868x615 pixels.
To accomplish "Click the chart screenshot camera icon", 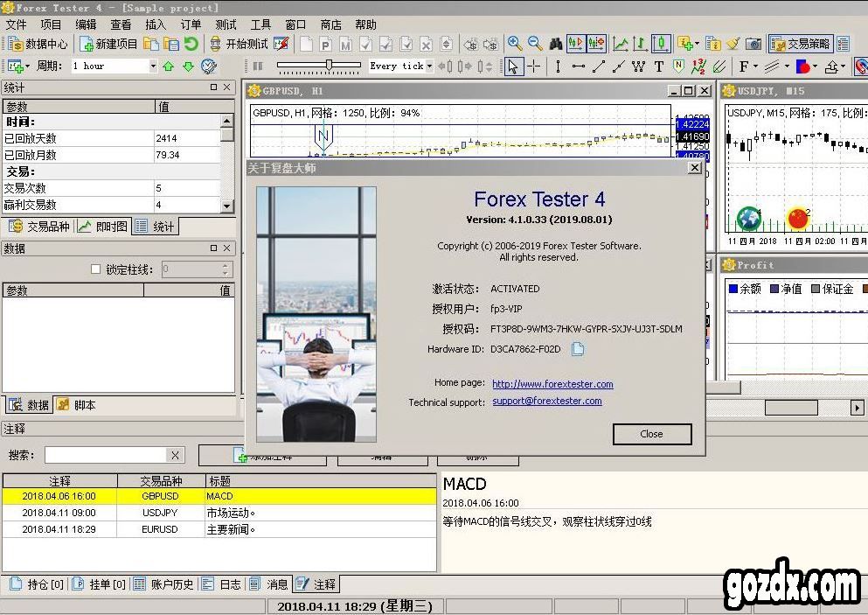I will (x=753, y=44).
